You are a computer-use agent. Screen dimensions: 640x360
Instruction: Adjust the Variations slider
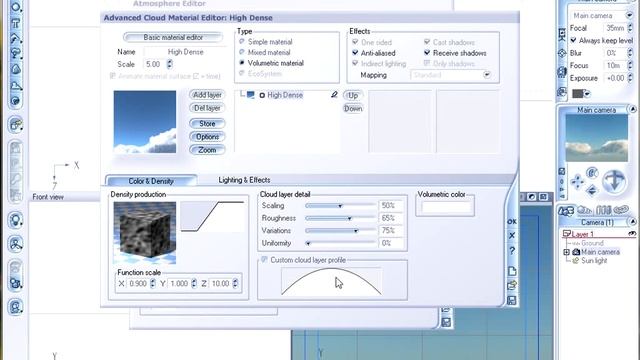[x=340, y=231]
